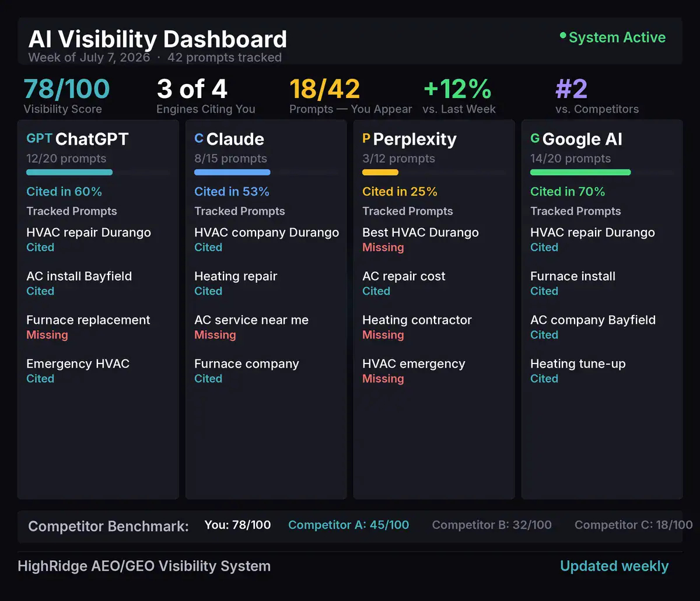Click the Cited in 70% label
The height and width of the screenshot is (601, 700).
[568, 191]
